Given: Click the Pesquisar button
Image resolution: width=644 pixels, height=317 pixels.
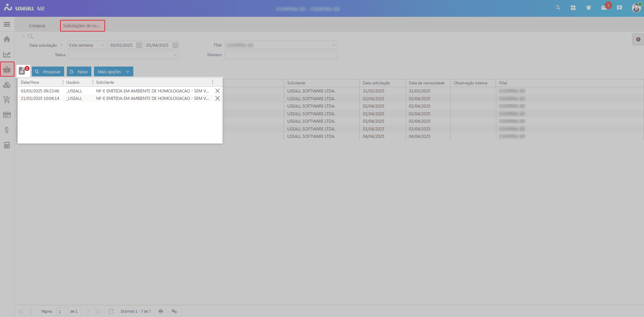Looking at the screenshot, I should click(48, 72).
